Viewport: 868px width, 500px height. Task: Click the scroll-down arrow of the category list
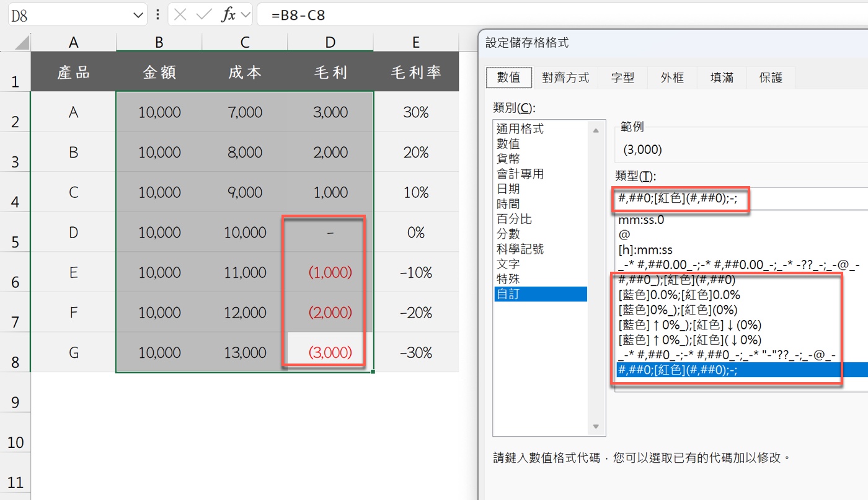pos(596,426)
